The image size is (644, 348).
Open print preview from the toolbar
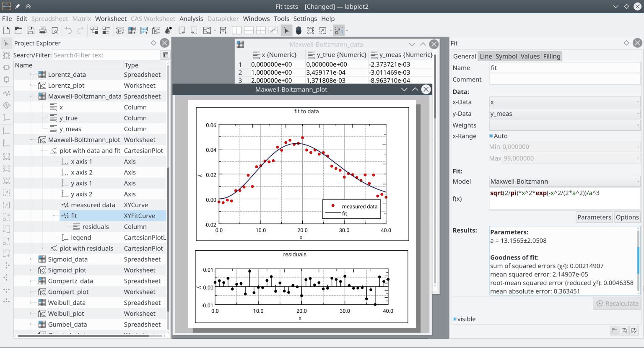54,30
